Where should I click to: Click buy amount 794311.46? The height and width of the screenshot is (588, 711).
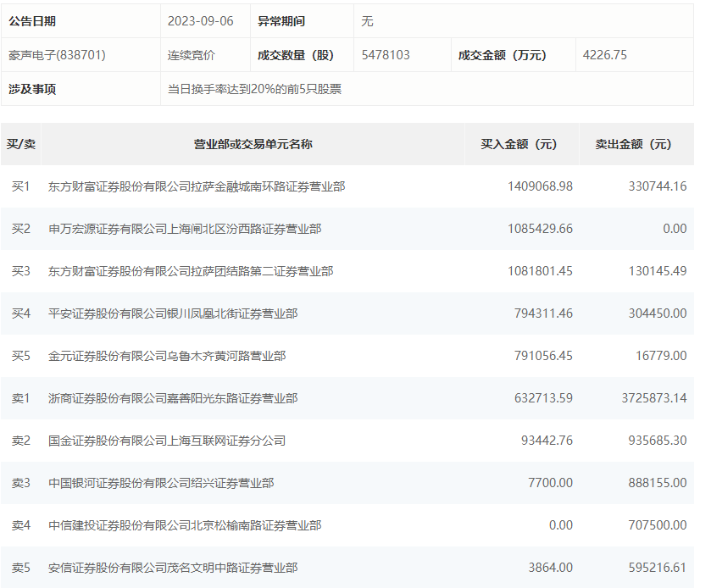543,313
